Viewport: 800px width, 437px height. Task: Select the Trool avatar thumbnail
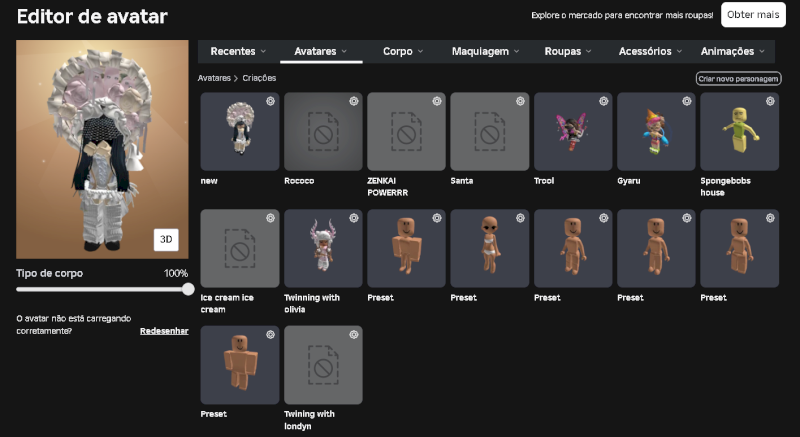pos(573,132)
